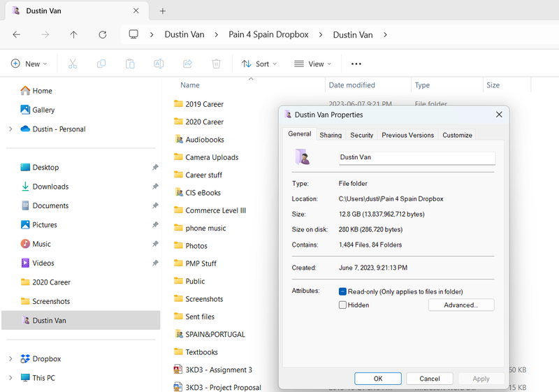Open the View dropdown menu
Screen dimensions: 559x392
click(312, 64)
